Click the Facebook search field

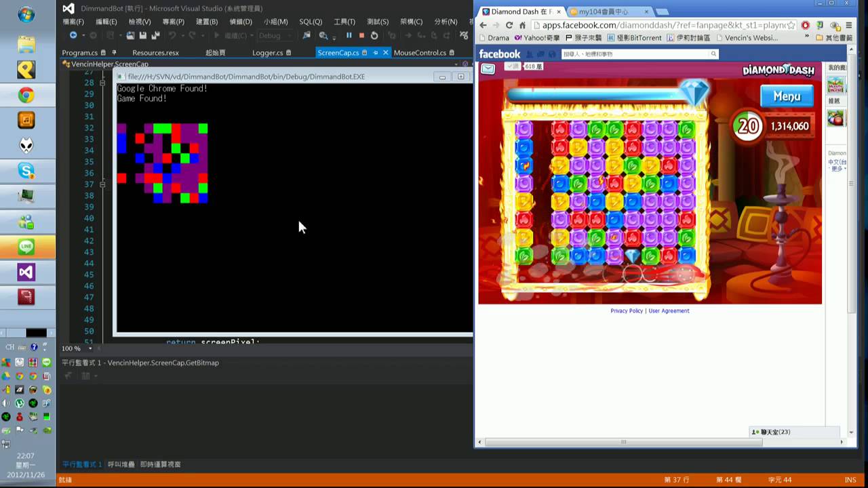(x=639, y=54)
